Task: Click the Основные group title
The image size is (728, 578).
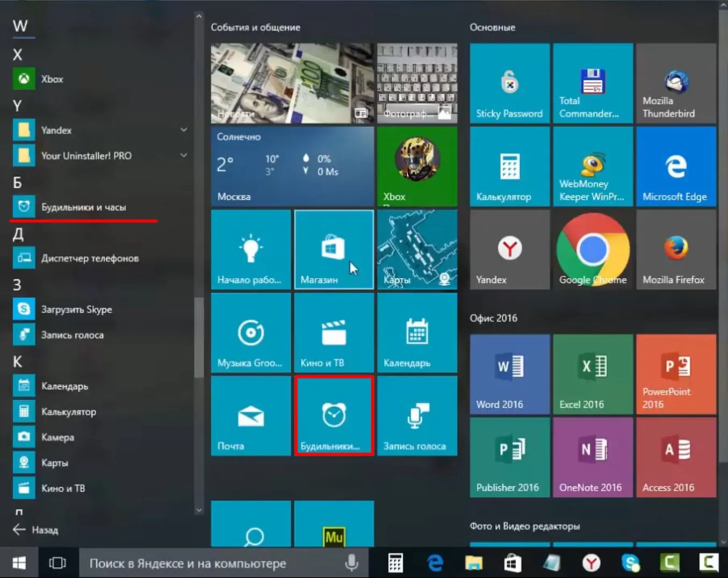Action: tap(493, 27)
